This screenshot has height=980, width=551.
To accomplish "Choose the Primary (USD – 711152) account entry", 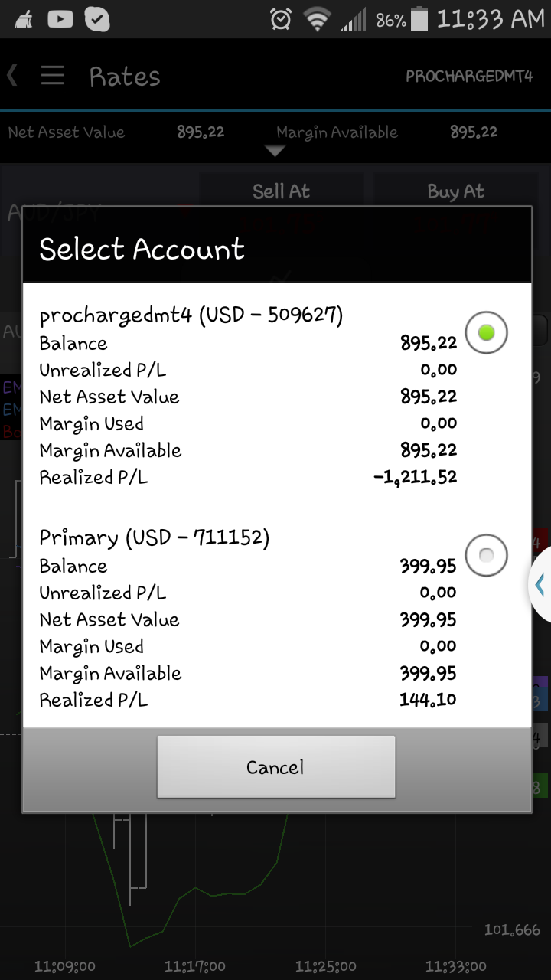I will click(x=155, y=538).
